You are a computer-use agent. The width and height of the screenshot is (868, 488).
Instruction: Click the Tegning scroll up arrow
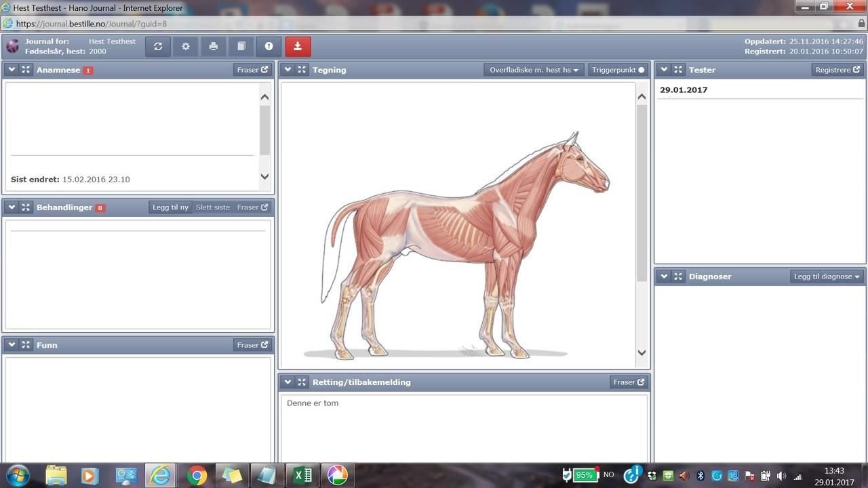pos(642,97)
